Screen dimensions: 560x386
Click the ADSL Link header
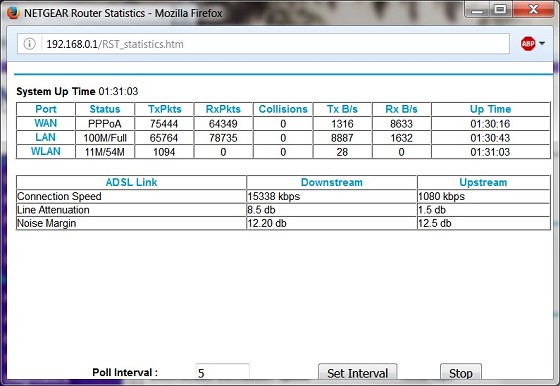pyautogui.click(x=131, y=182)
